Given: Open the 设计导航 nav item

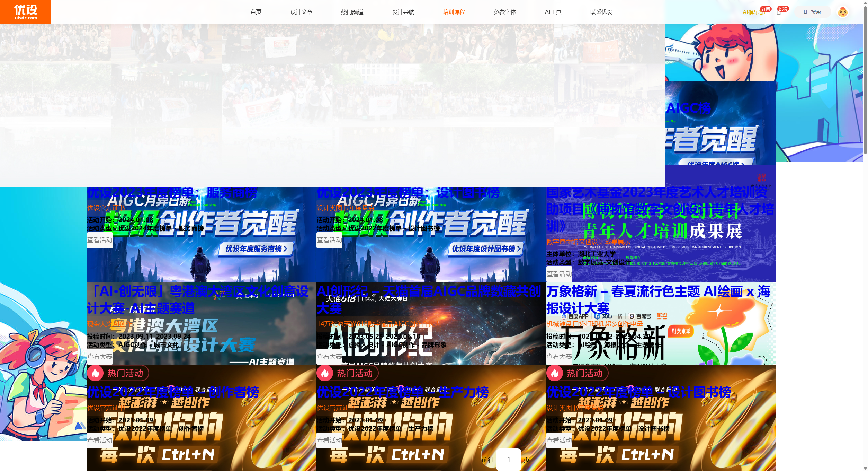Looking at the screenshot, I should click(403, 12).
